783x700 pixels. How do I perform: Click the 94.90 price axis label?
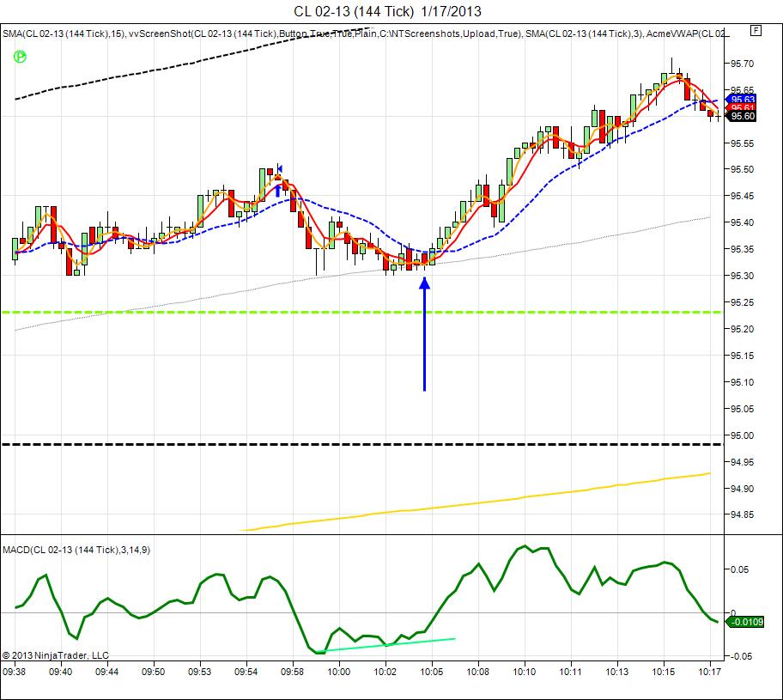click(742, 489)
